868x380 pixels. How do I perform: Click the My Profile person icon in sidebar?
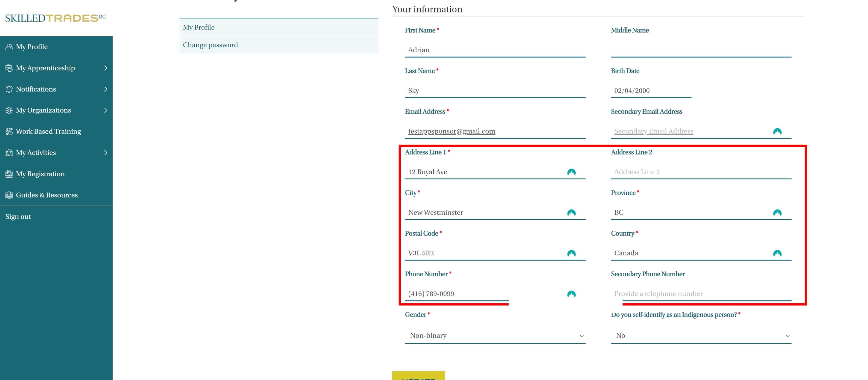(9, 47)
